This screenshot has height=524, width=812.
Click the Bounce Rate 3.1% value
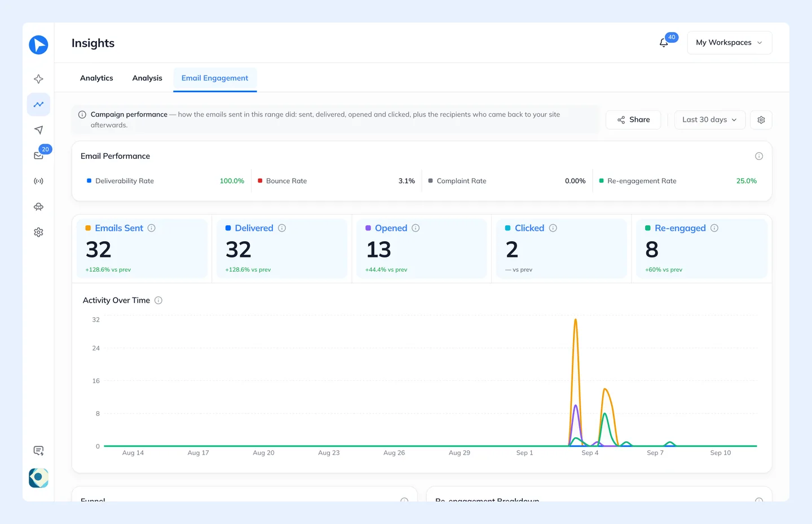click(407, 181)
